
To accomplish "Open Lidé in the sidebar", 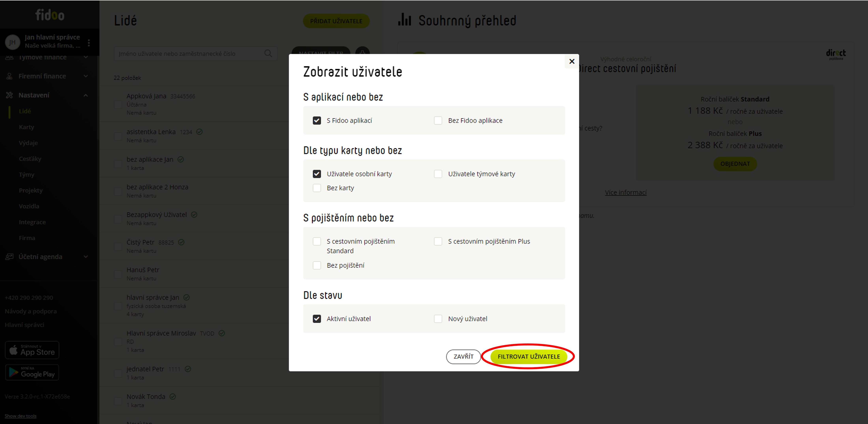I will pos(25,111).
